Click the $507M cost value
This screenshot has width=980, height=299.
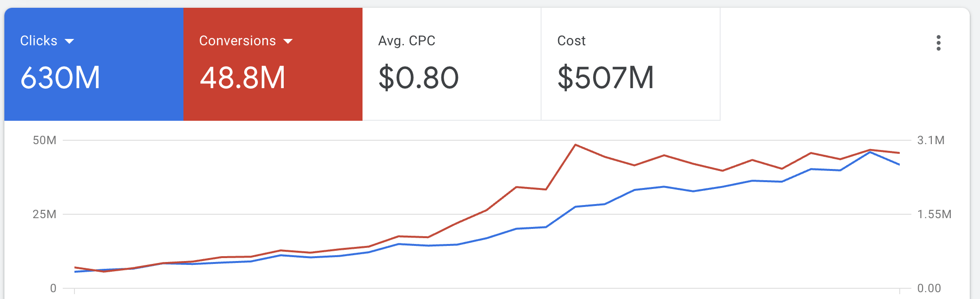tap(605, 78)
